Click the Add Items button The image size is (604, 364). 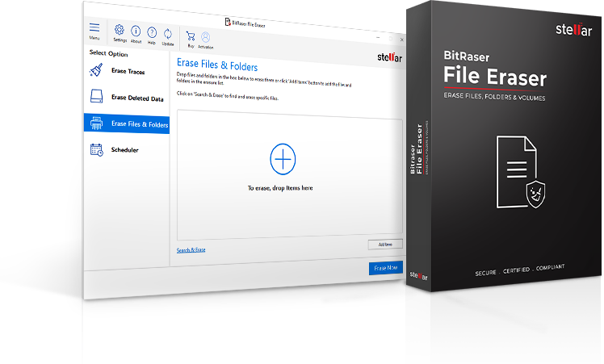pyautogui.click(x=385, y=245)
